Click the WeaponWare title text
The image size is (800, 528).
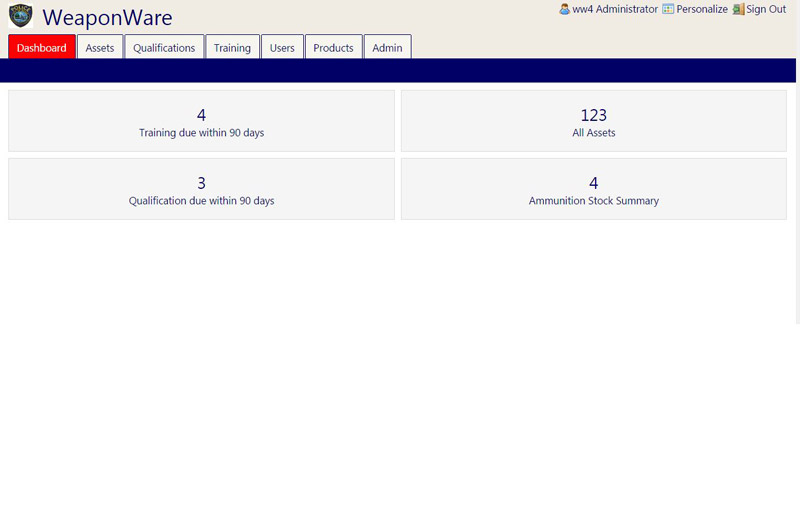pyautogui.click(x=107, y=18)
